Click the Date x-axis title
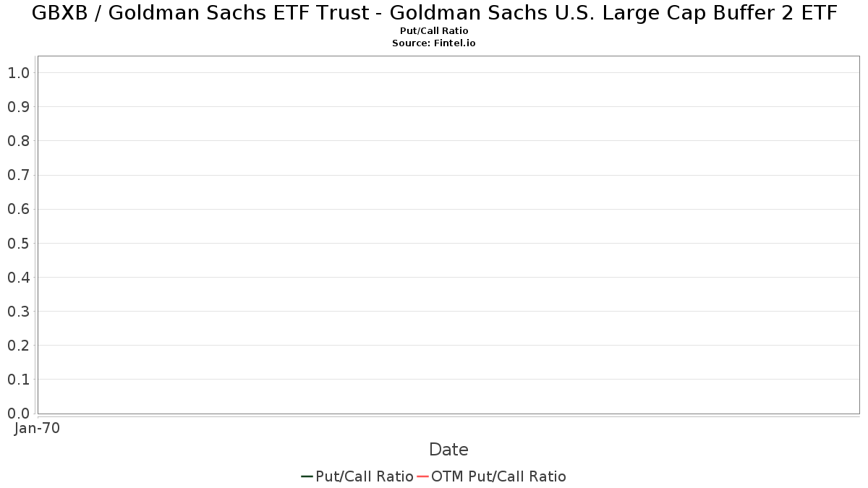Viewport: 868px width, 488px height. (448, 450)
